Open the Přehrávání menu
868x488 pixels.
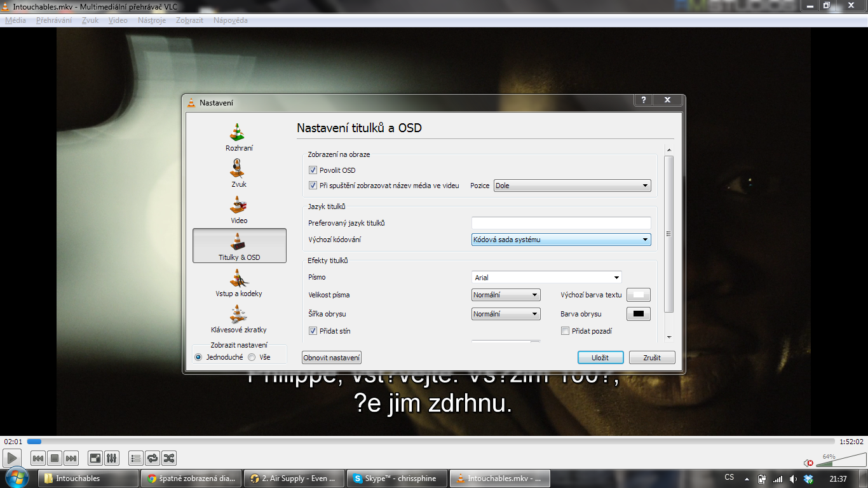tap(54, 20)
